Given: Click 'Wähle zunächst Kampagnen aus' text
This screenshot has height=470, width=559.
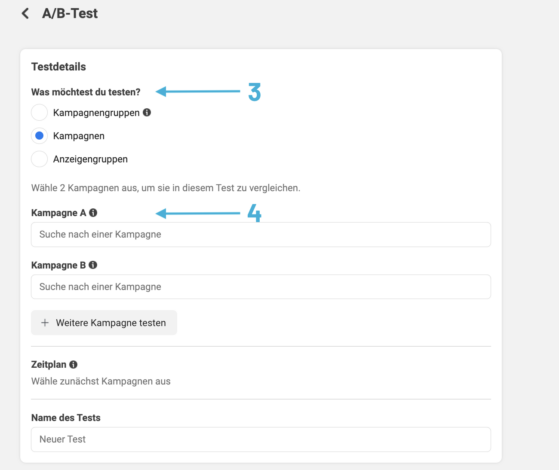Looking at the screenshot, I should pos(101,381).
